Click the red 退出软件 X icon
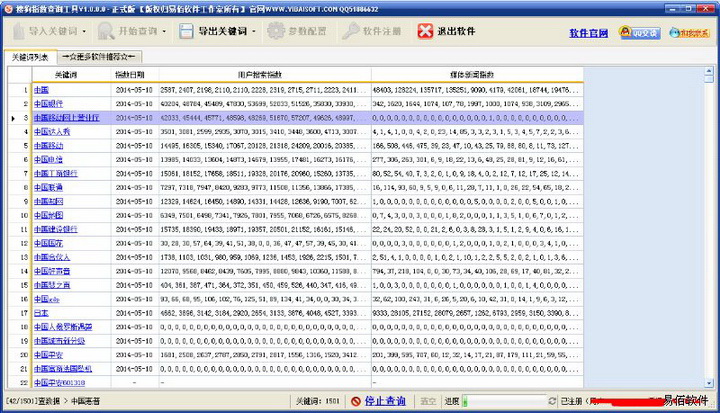This screenshot has height=413, width=720. (425, 31)
